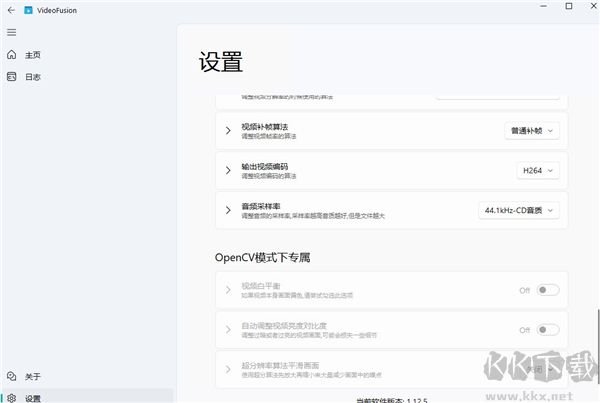Toggle the 自动调整视频亮度对比度 switch
The height and width of the screenshot is (403, 600).
pos(548,330)
